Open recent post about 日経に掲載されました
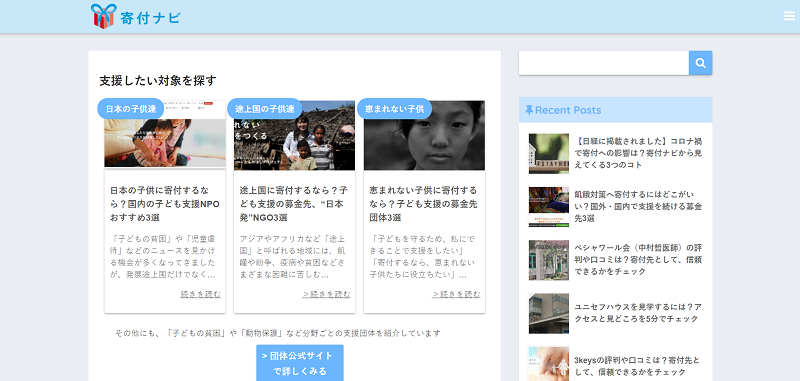Screen dimensions: 800x381 [x=638, y=153]
